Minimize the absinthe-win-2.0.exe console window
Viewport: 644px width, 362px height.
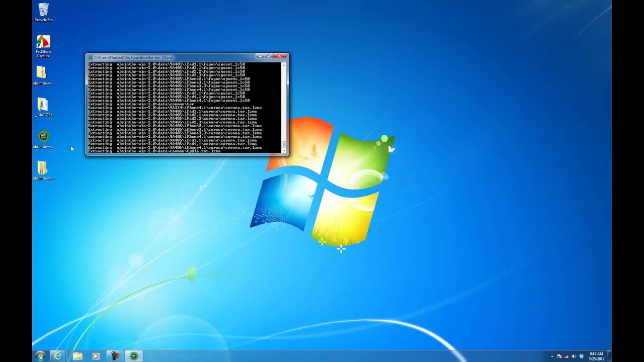[x=260, y=56]
